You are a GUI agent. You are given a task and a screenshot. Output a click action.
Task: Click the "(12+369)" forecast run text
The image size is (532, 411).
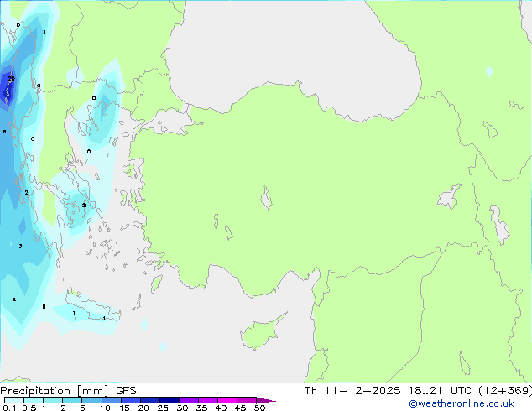point(505,391)
